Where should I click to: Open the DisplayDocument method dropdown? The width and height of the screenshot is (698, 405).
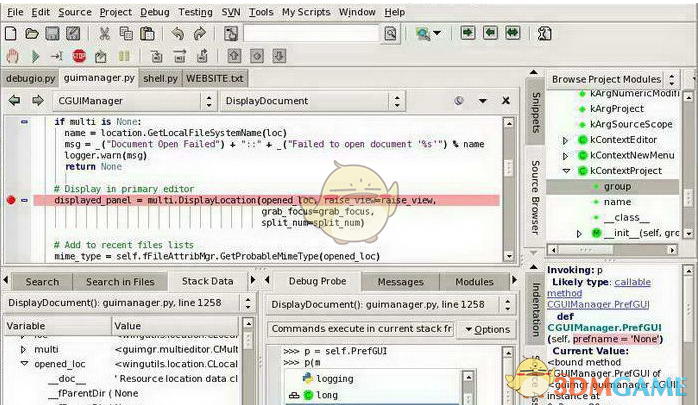(x=311, y=101)
